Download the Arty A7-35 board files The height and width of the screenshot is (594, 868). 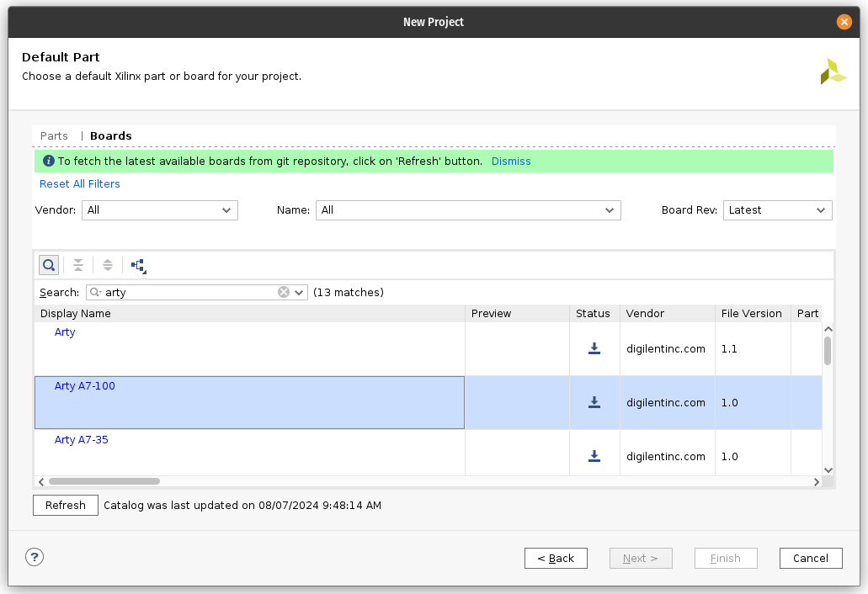(x=594, y=456)
